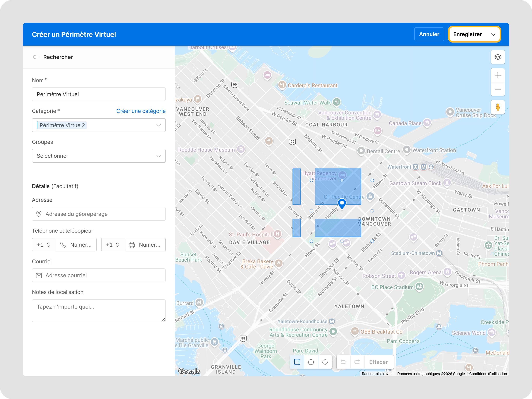
Task: Change the phone country code stepper
Action: [48, 245]
